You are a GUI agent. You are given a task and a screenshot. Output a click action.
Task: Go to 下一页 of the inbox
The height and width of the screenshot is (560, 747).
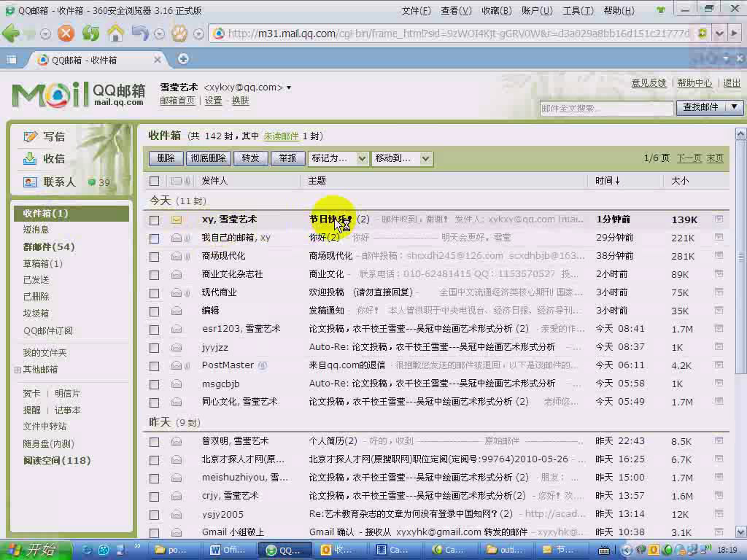689,158
